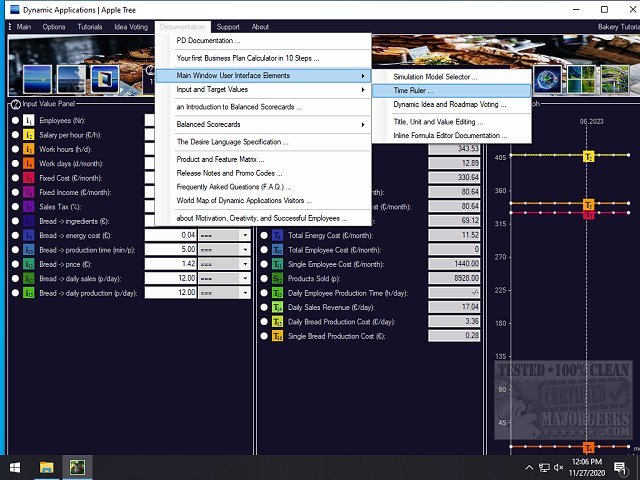Open File Explorer from the taskbar
The height and width of the screenshot is (480, 640).
tap(47, 467)
